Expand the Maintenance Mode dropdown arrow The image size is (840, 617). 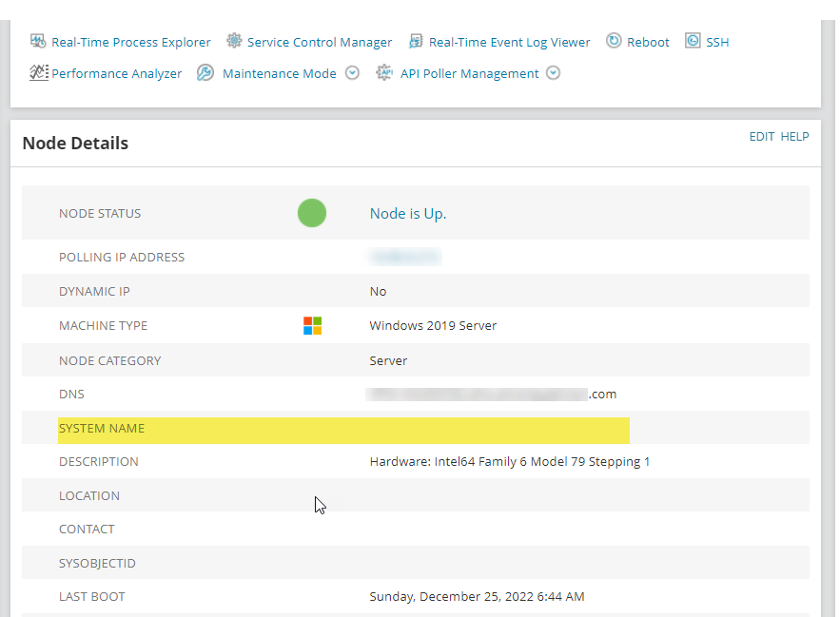352,73
